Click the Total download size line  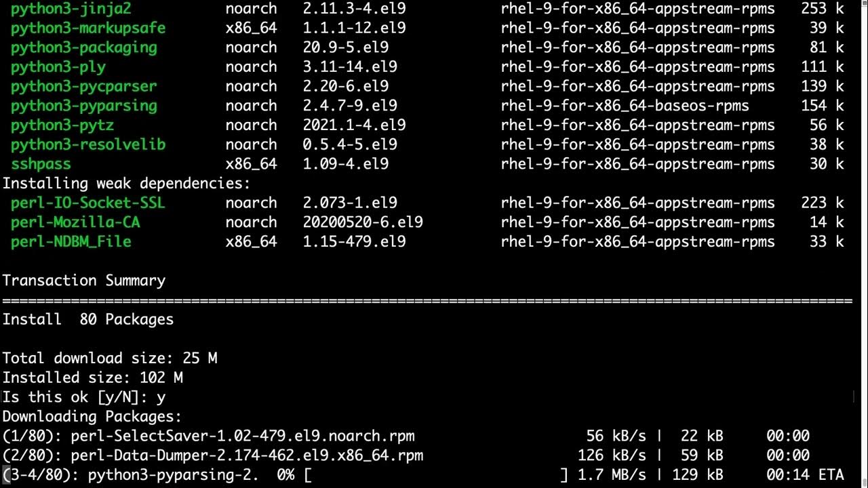pyautogui.click(x=110, y=358)
